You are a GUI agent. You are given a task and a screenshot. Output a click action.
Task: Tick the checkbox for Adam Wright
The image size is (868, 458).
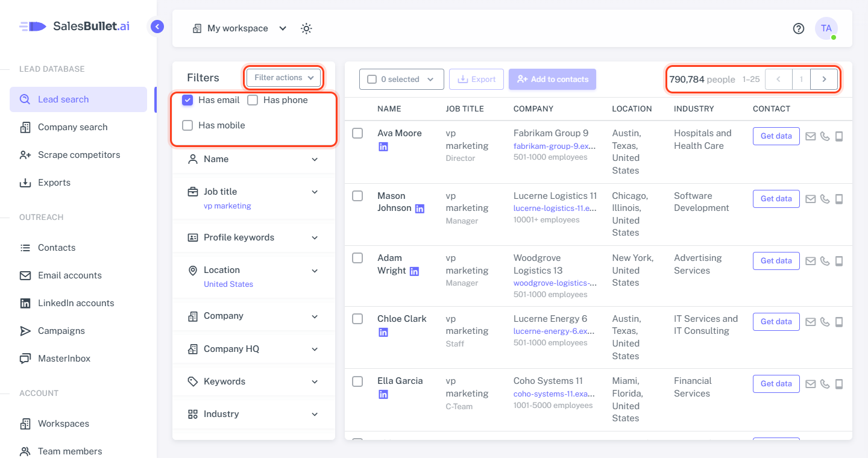click(x=357, y=258)
